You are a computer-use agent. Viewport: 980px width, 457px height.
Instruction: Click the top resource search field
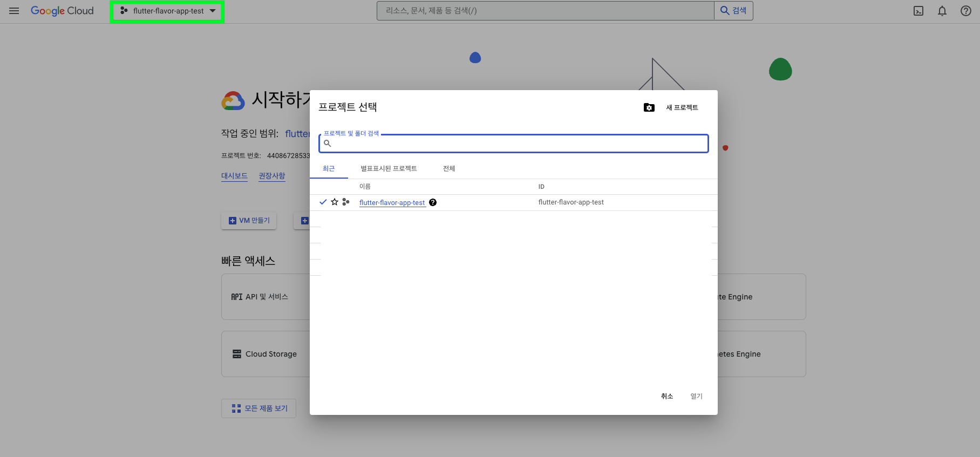pos(545,11)
